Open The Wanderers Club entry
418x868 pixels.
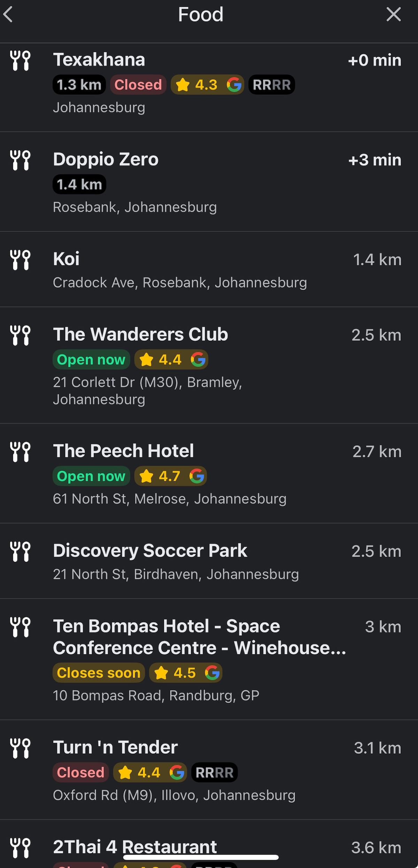click(x=209, y=365)
